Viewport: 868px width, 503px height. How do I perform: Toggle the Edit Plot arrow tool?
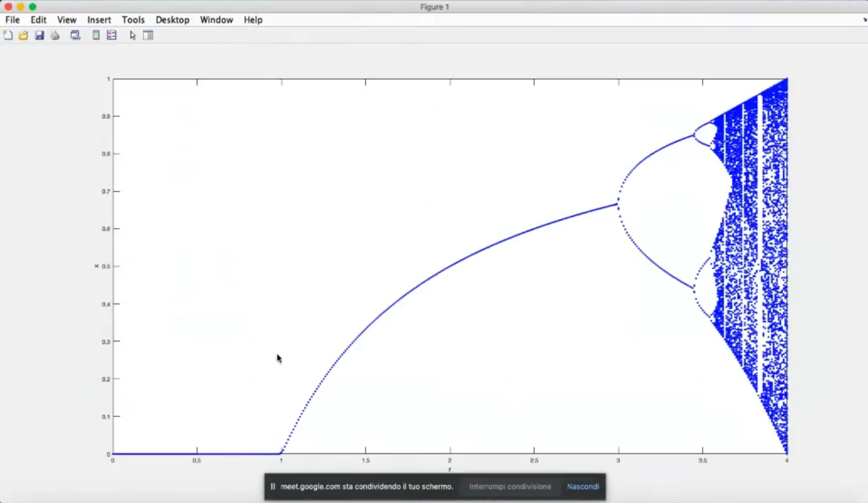pyautogui.click(x=133, y=36)
